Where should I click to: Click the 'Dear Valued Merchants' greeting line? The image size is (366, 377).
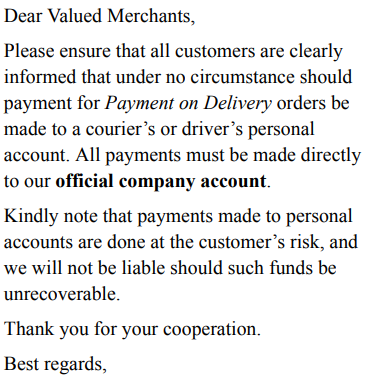tap(99, 16)
